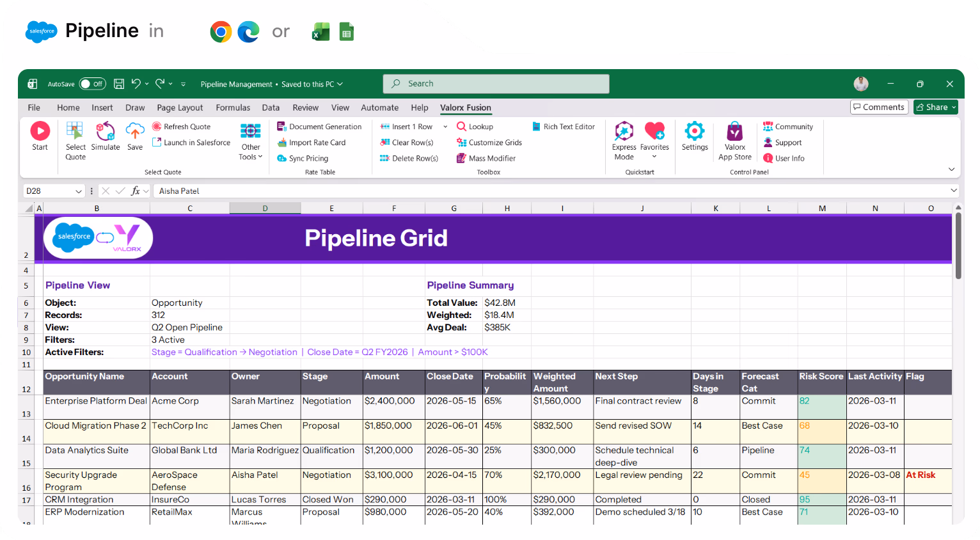Switch to the Valorx Fusion ribbon tab
Image resolution: width=980 pixels, height=540 pixels.
(465, 107)
